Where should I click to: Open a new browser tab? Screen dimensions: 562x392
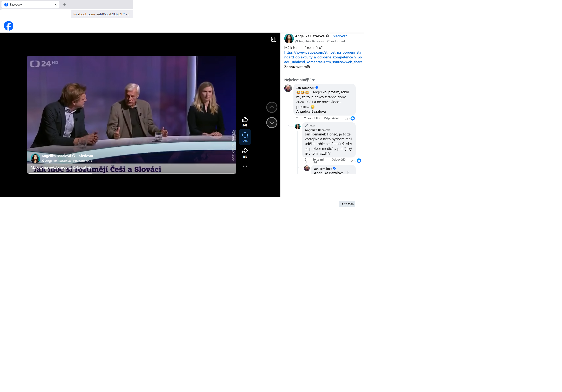coord(65,5)
